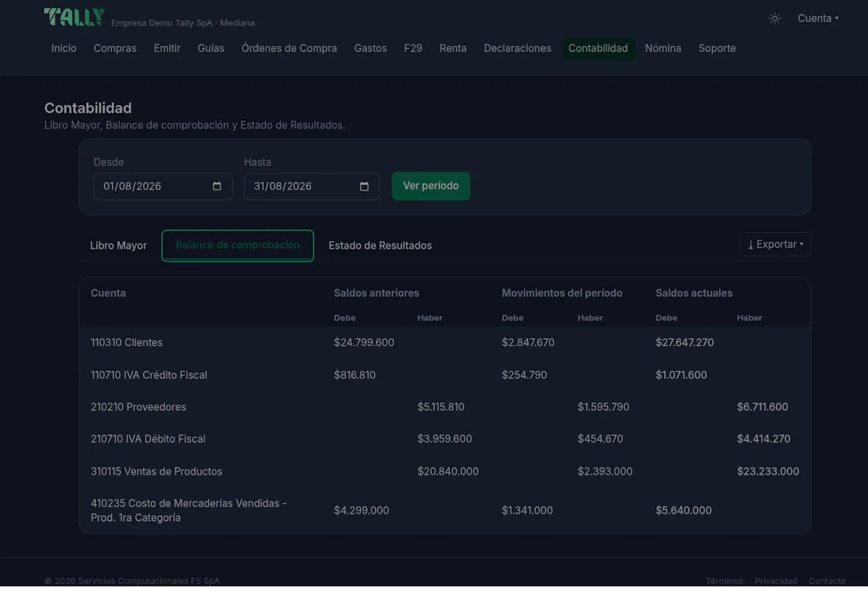This screenshot has width=868, height=589.
Task: Click the Movimientos del período header
Action: click(x=561, y=293)
